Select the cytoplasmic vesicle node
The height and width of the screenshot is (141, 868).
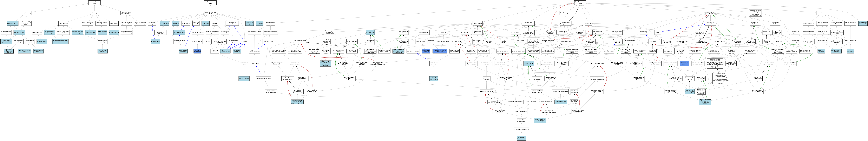[x=244, y=63]
